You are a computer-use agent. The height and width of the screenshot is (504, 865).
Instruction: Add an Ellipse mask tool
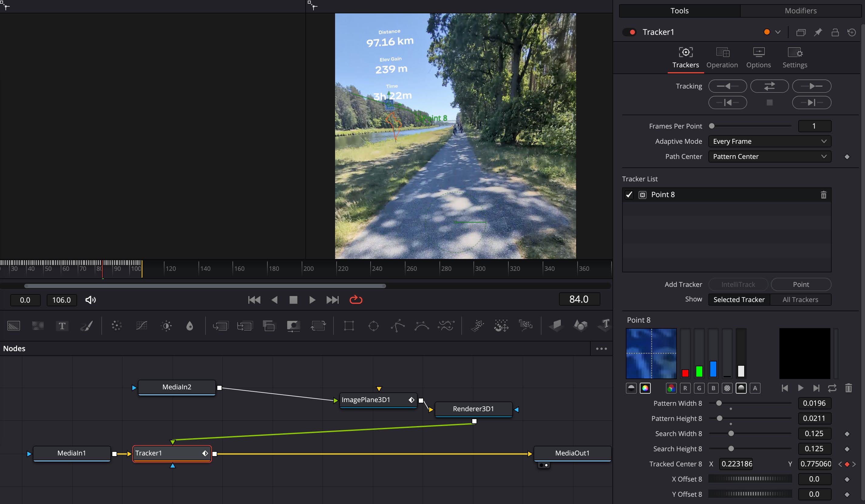point(373,325)
